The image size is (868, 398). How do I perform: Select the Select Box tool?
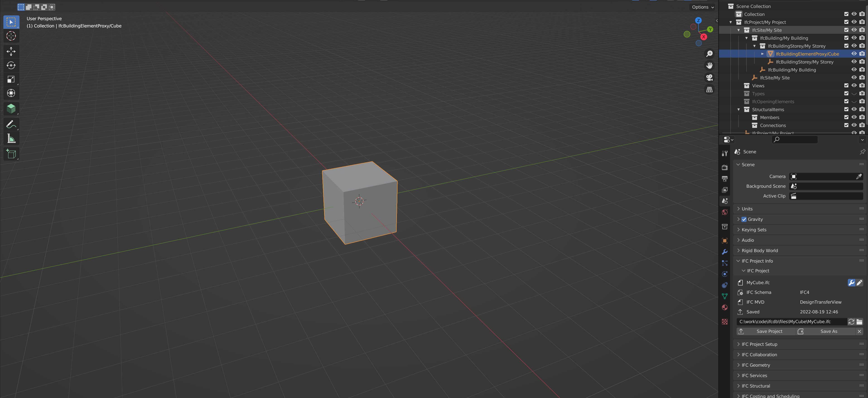(11, 22)
